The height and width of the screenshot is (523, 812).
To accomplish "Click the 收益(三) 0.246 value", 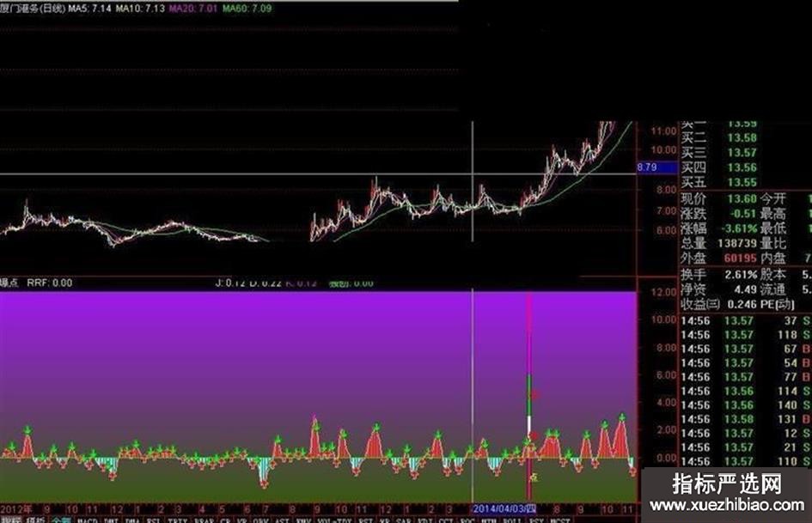I will pyautogui.click(x=742, y=305).
